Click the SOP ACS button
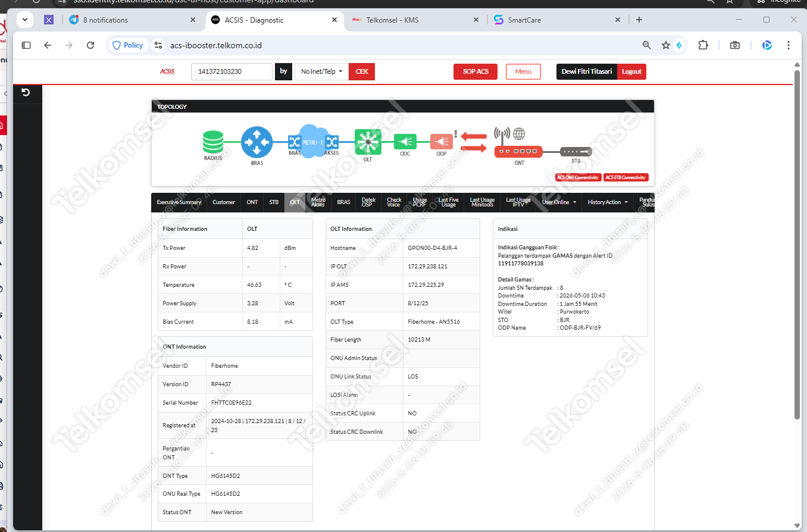This screenshot has width=807, height=532. tap(476, 71)
